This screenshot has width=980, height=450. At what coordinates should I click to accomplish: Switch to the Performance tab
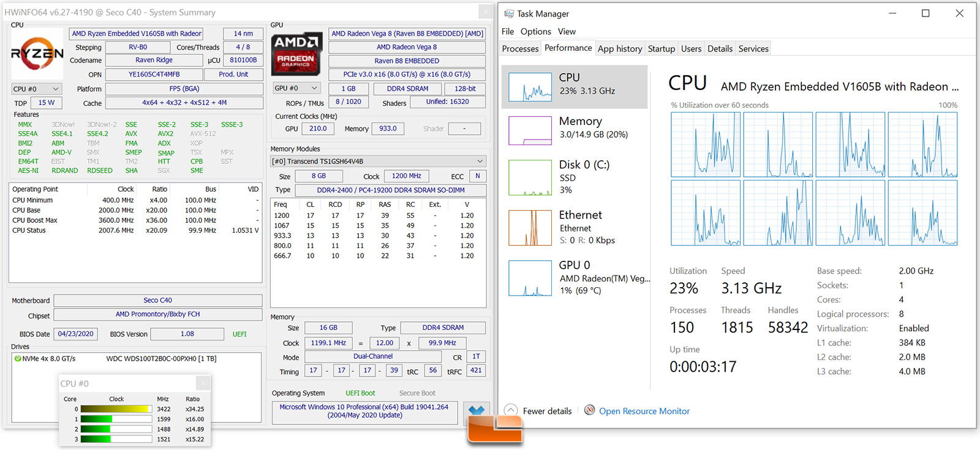568,48
